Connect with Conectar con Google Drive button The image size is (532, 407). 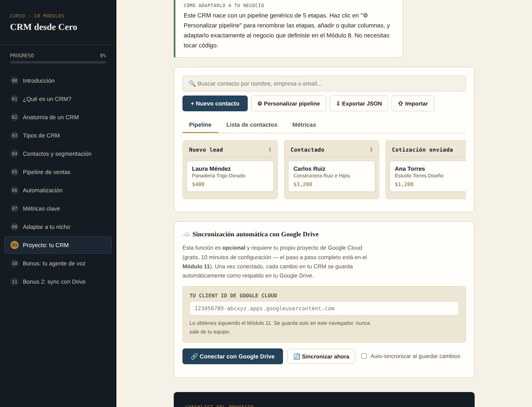(233, 356)
